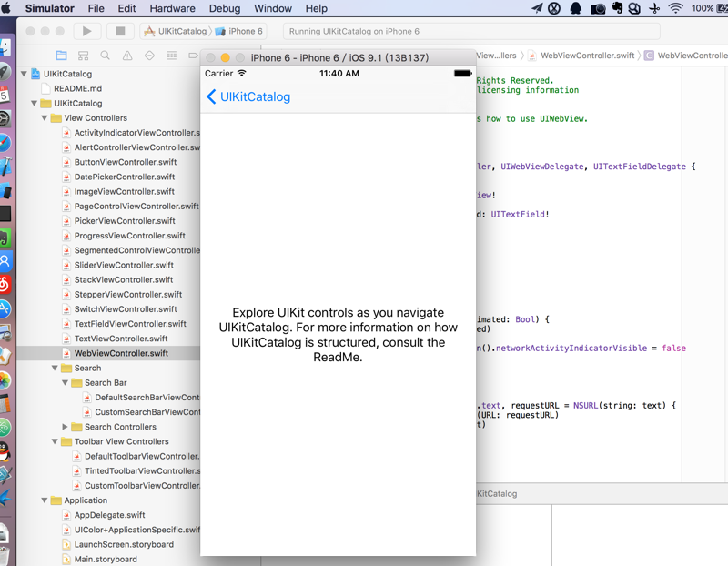The height and width of the screenshot is (566, 728).
Task: Click the camera icon in menu bar
Action: click(x=598, y=8)
